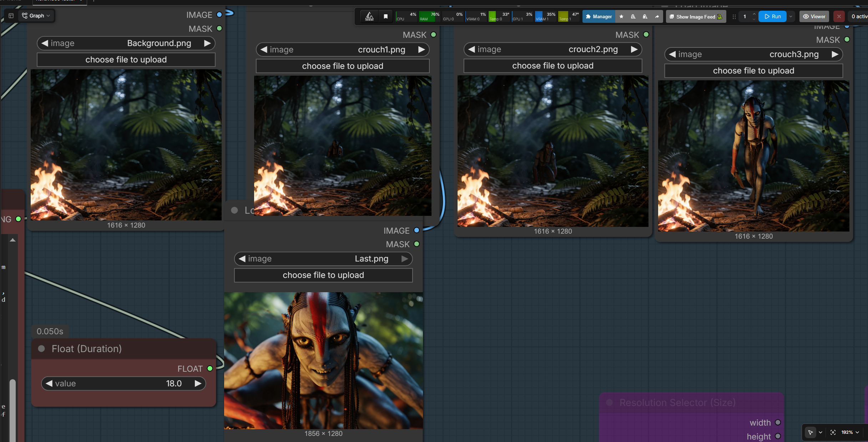Click the fit view icon beside 192%

[x=833, y=432]
